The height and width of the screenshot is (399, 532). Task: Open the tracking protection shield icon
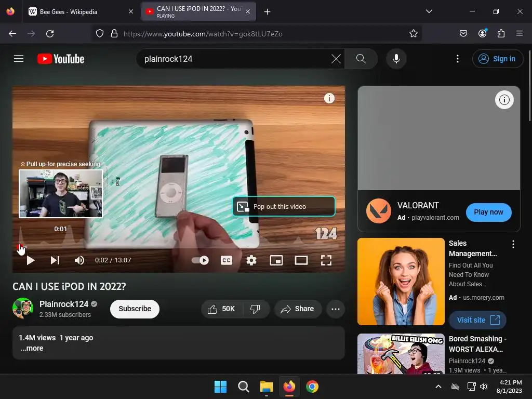[99, 34]
